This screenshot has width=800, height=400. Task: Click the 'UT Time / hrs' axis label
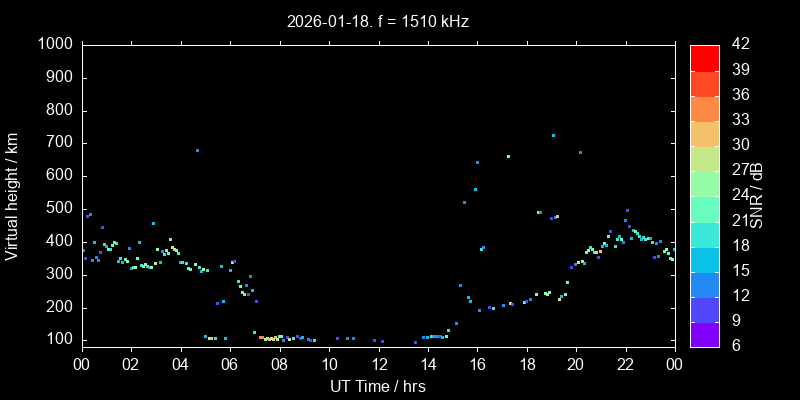pos(377,386)
